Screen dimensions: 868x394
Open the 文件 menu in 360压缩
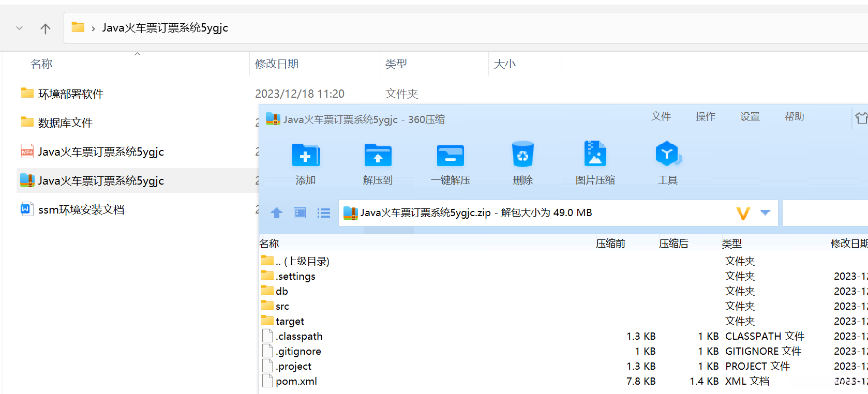coord(661,117)
